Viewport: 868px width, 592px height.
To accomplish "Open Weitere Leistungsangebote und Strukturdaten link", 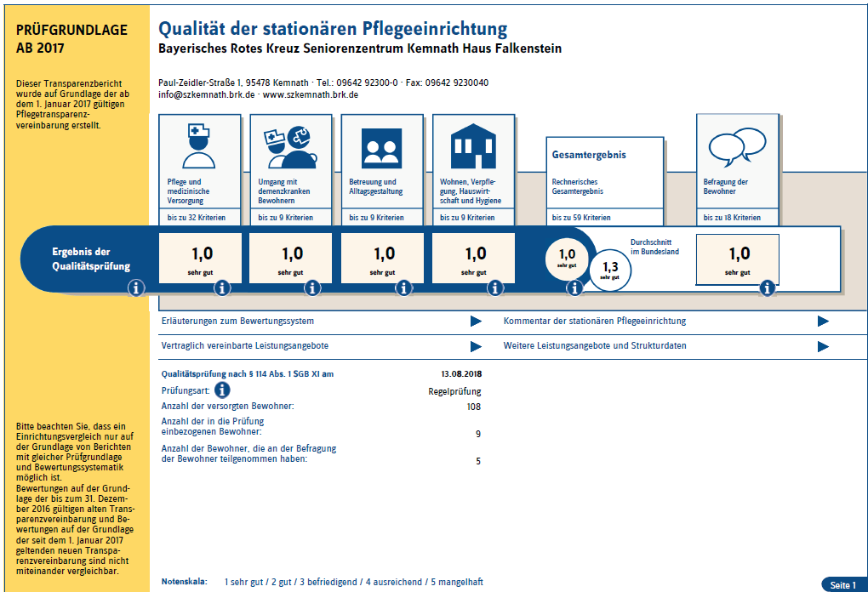I will (x=595, y=346).
